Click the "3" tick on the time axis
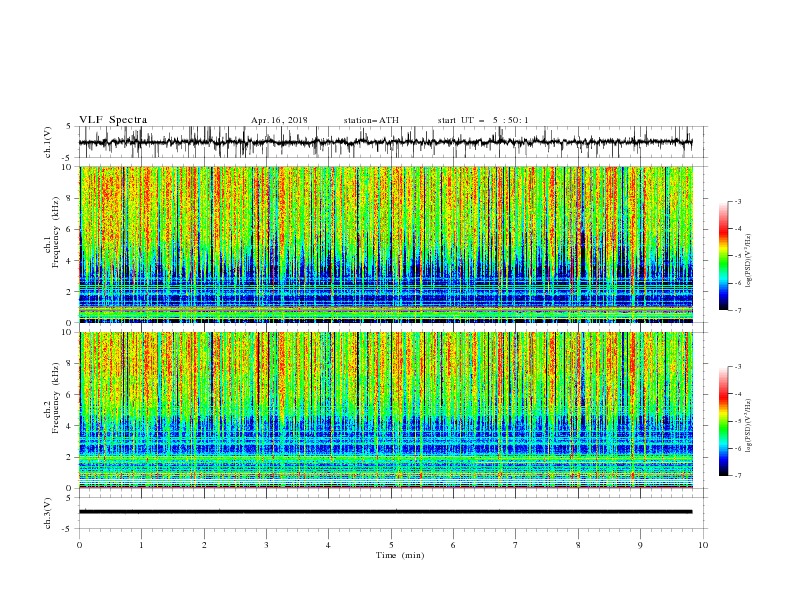This screenshot has width=792, height=612. 266,545
